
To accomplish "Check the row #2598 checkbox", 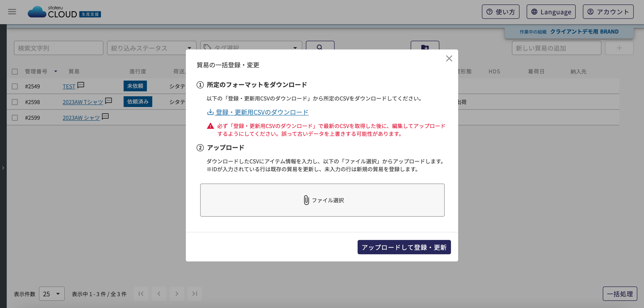I will [x=15, y=102].
